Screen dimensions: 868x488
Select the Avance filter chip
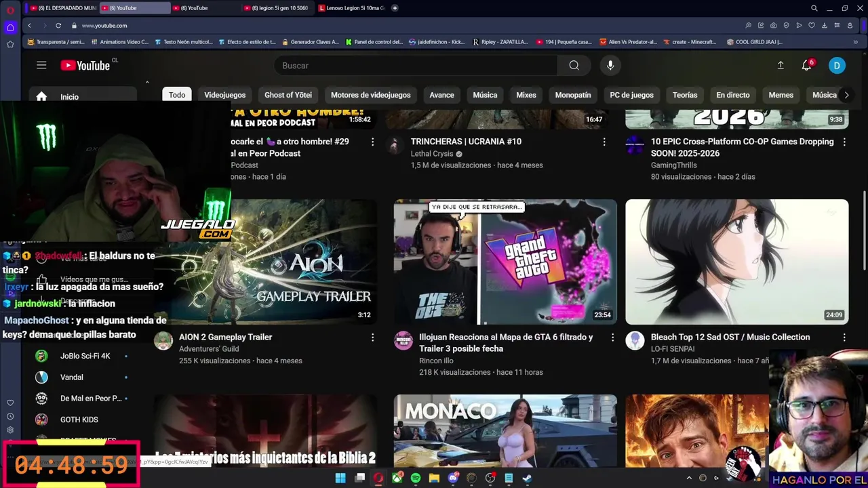[x=441, y=95]
